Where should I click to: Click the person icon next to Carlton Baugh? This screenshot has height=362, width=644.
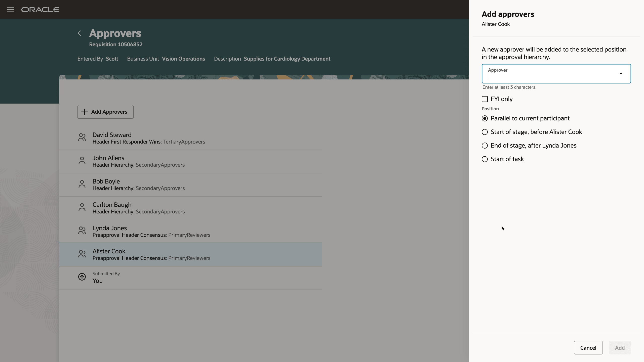82,207
